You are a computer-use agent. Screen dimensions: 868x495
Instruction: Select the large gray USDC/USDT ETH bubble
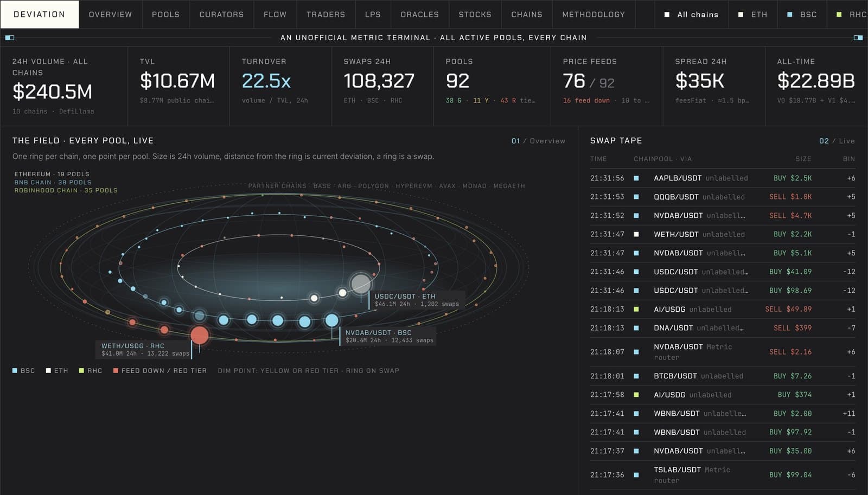coord(361,284)
